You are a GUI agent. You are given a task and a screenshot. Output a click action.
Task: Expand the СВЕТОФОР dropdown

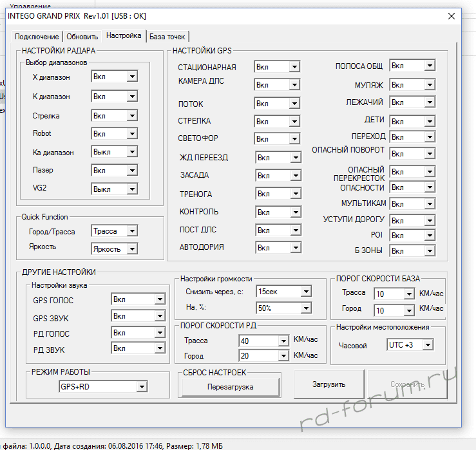tap(277, 138)
